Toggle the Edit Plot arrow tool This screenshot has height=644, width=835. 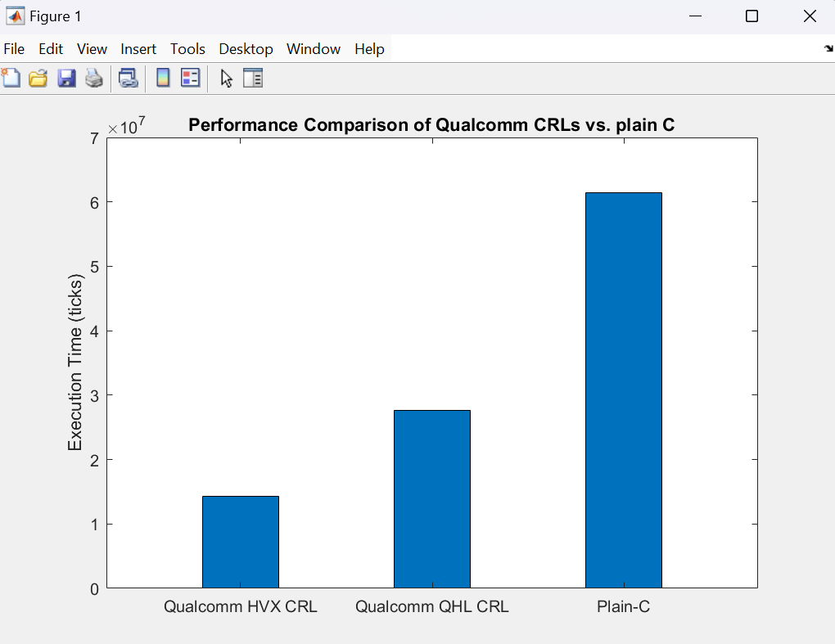tap(227, 78)
